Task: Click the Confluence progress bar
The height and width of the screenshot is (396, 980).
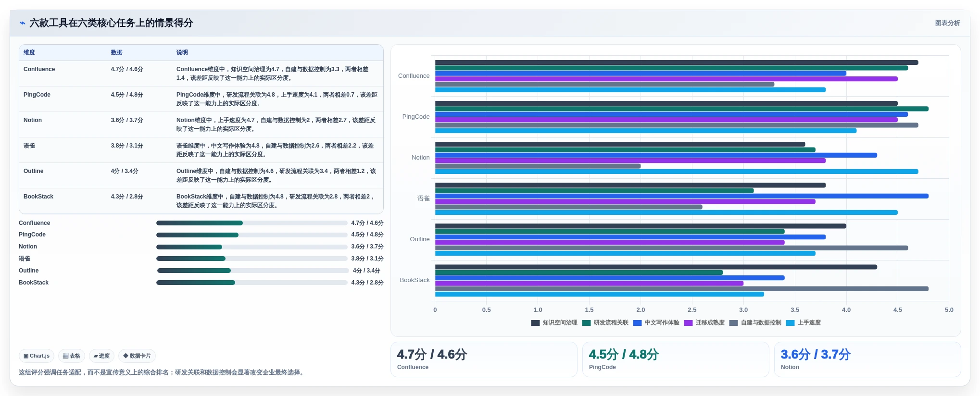Action: coord(251,223)
